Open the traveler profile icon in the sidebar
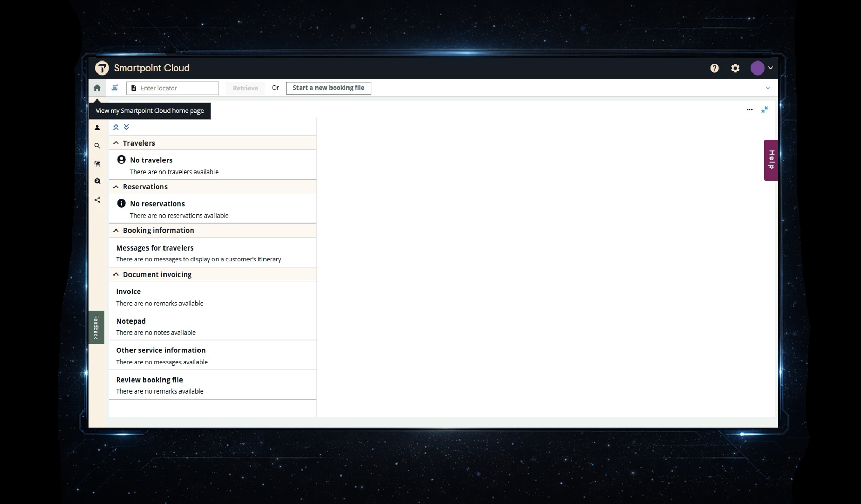Screen dimensions: 861x504 [x=97, y=128]
